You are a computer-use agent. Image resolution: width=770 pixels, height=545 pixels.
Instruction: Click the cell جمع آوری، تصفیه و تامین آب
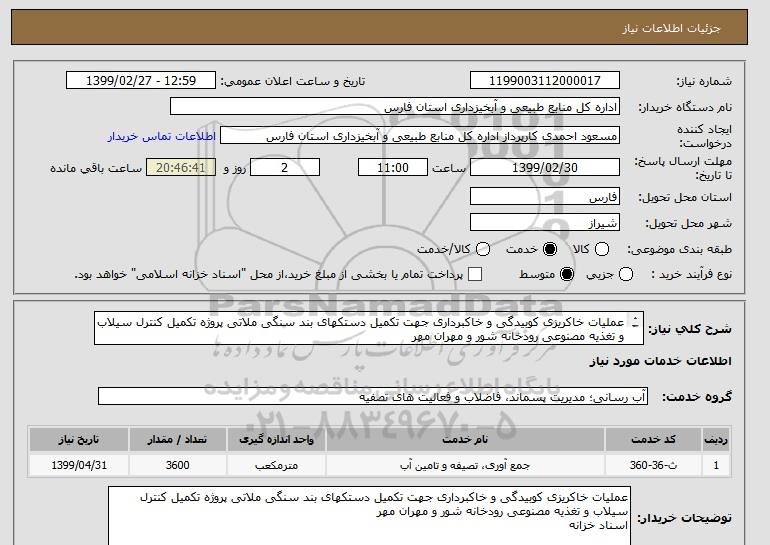coord(465,465)
